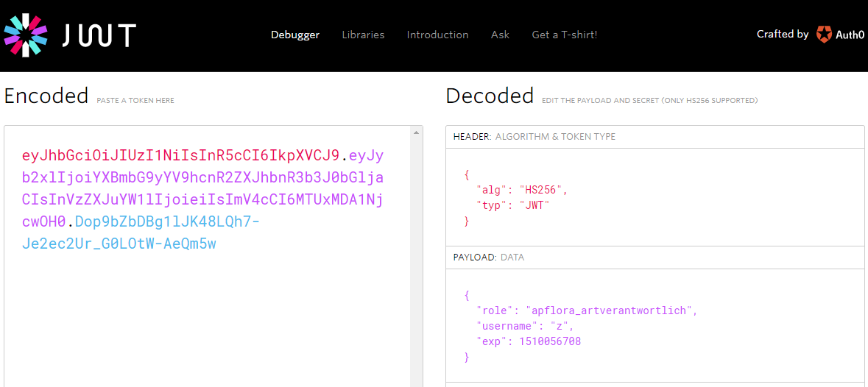Click the role value apflora_artverantwortlich

pos(610,310)
